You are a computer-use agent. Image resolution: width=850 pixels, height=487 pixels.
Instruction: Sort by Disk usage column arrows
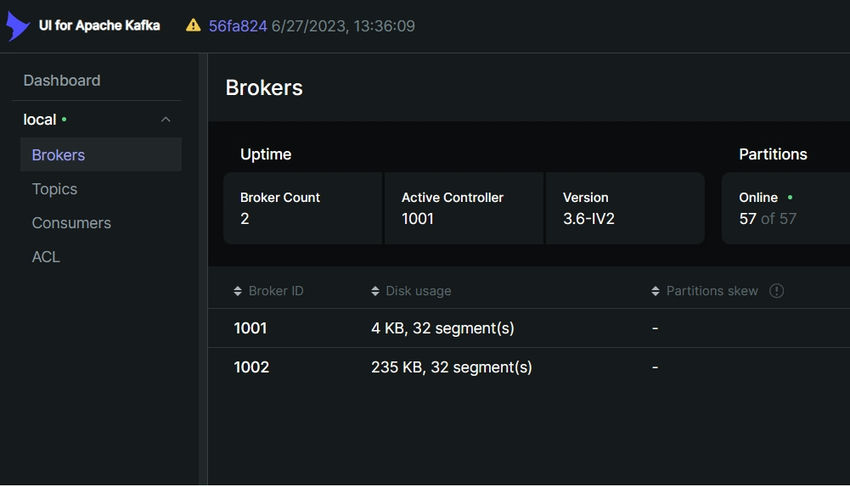pyautogui.click(x=375, y=291)
